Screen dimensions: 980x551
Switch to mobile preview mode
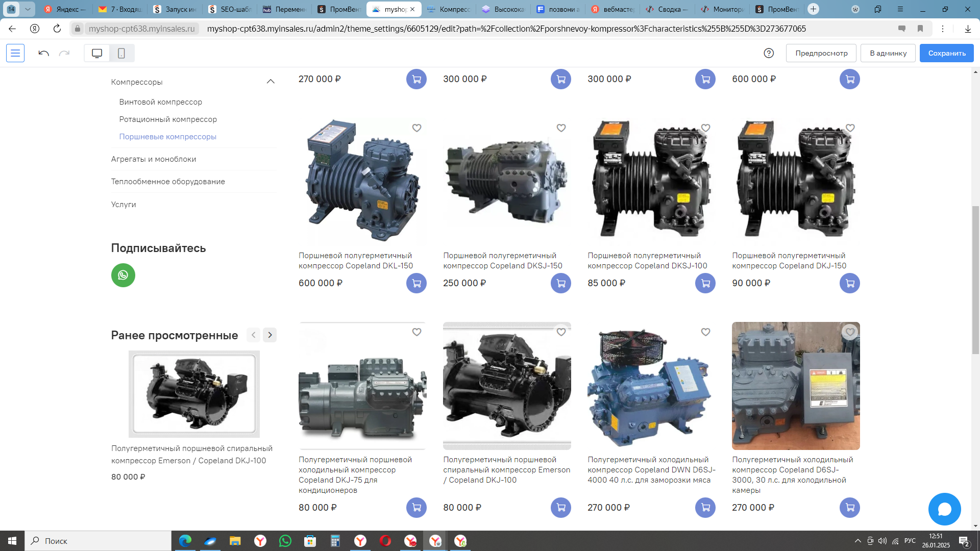click(121, 53)
